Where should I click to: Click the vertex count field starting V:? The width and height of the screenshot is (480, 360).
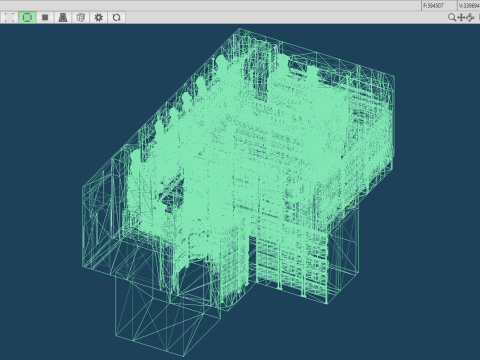click(469, 6)
